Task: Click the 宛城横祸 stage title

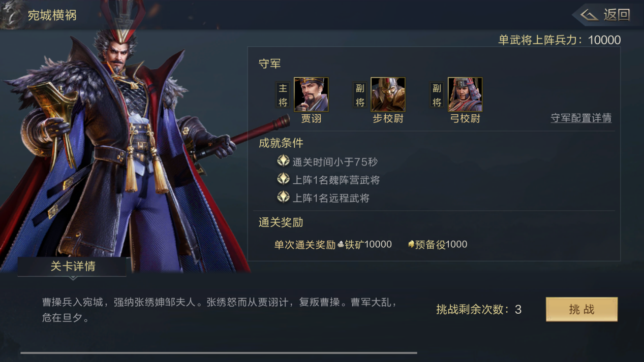Action: click(x=52, y=15)
